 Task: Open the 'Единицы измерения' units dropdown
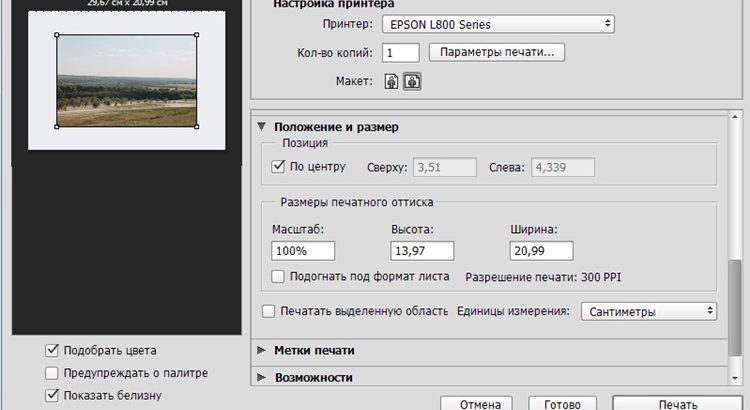(649, 311)
